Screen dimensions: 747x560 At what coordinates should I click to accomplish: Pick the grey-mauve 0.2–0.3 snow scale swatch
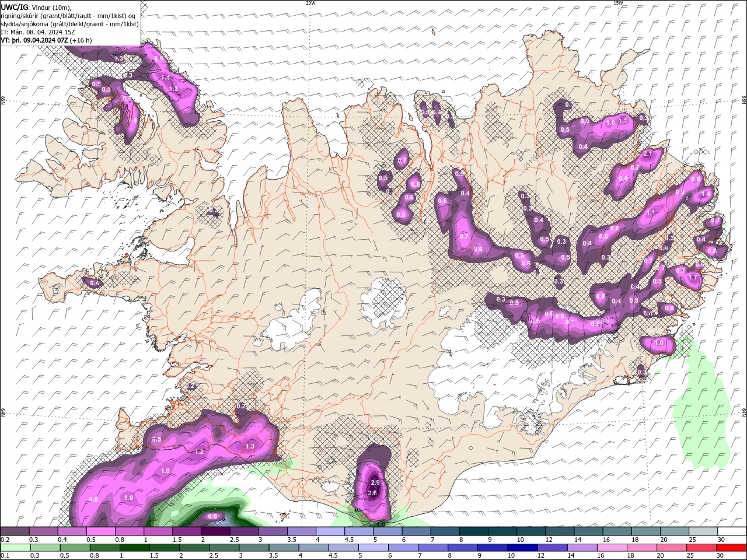coord(15,531)
